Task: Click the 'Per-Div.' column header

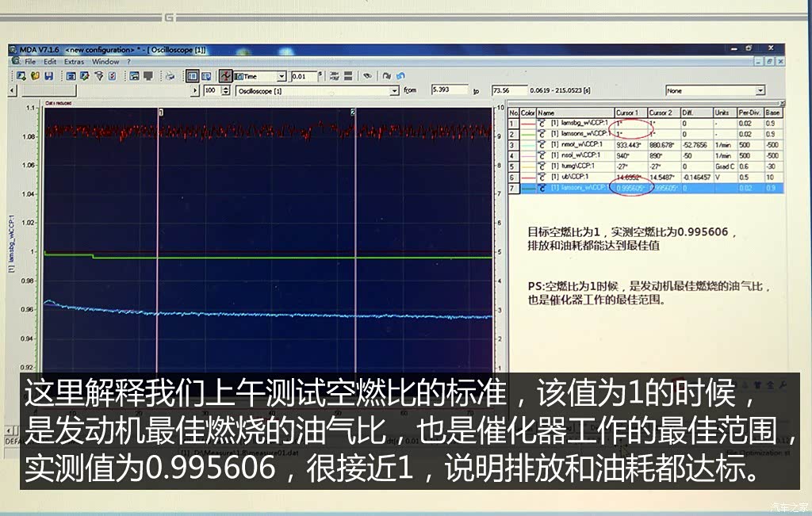Action: 750,113
